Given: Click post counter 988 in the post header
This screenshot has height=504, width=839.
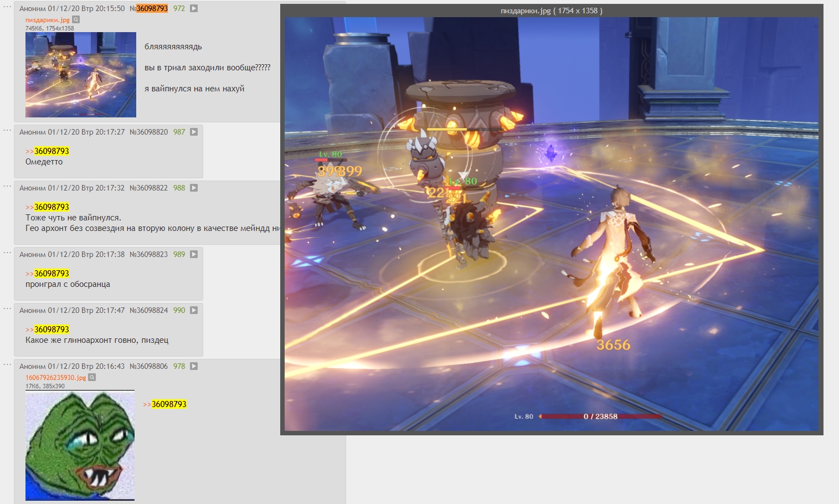Looking at the screenshot, I should pos(179,188).
